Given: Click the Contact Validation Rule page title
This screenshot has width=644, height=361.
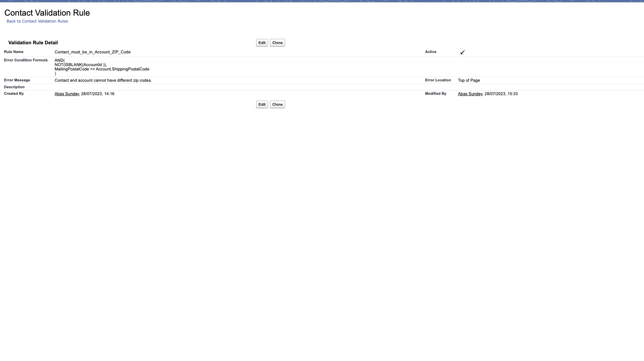Looking at the screenshot, I should (x=47, y=13).
